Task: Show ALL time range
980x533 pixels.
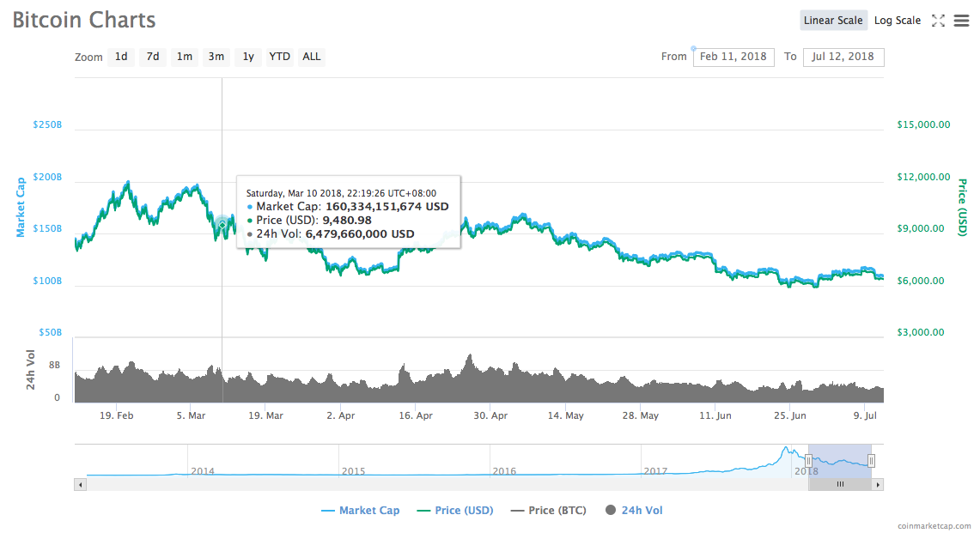Action: [311, 57]
